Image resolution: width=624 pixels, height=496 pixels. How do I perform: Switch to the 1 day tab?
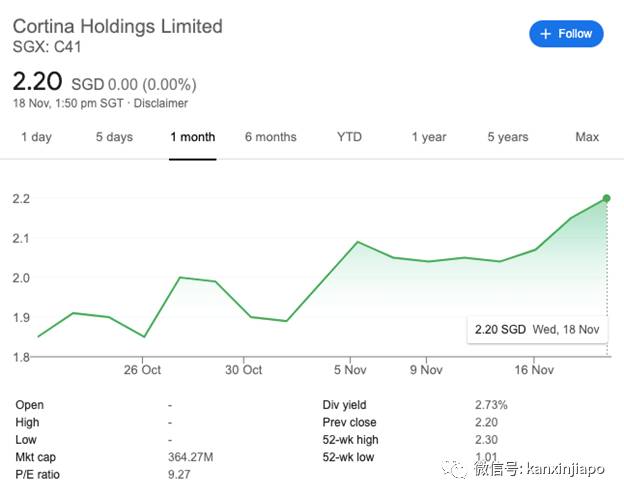tap(36, 137)
